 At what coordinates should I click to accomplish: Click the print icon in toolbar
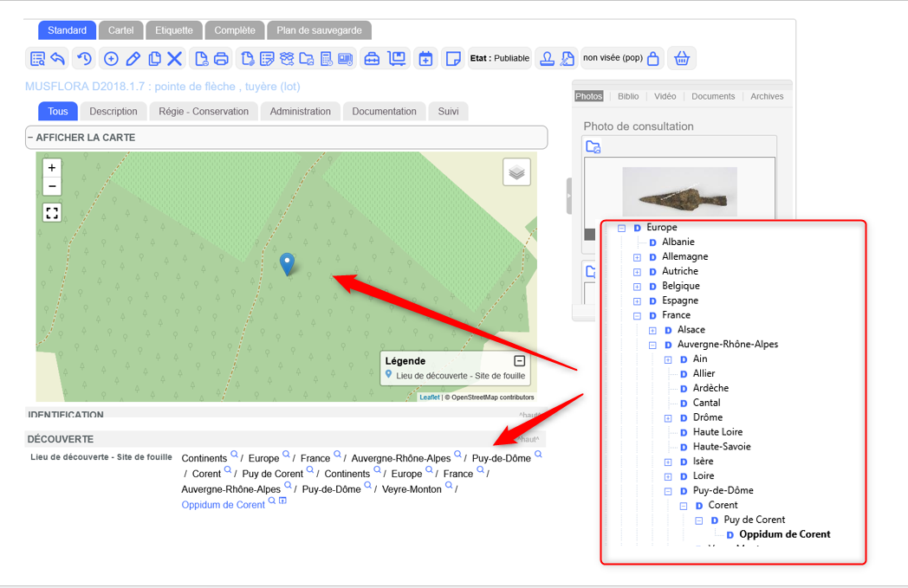point(221,59)
